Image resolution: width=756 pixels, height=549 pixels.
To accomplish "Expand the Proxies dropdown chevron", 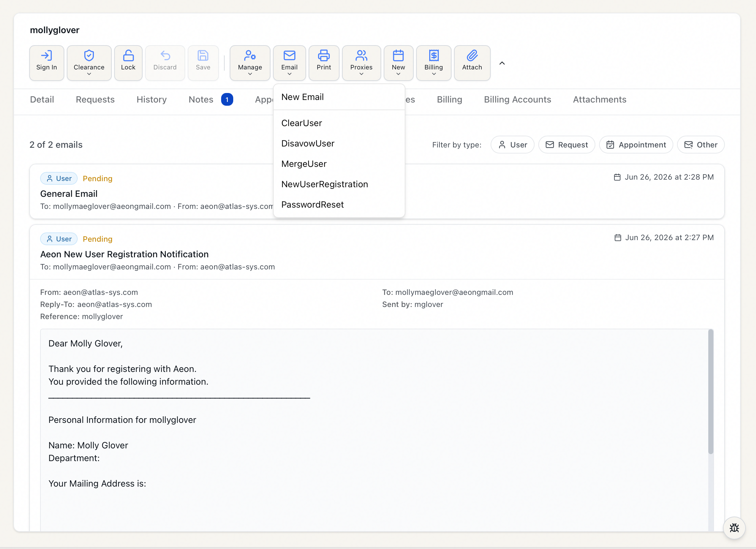I will click(361, 74).
